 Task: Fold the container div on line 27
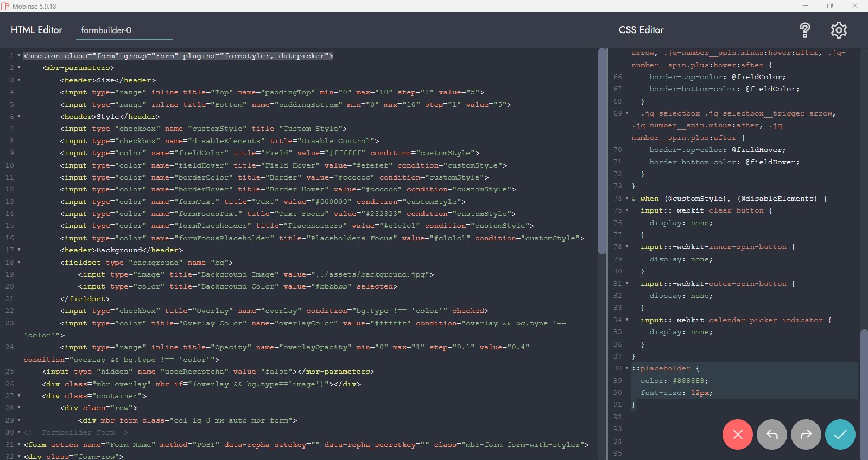(x=19, y=396)
